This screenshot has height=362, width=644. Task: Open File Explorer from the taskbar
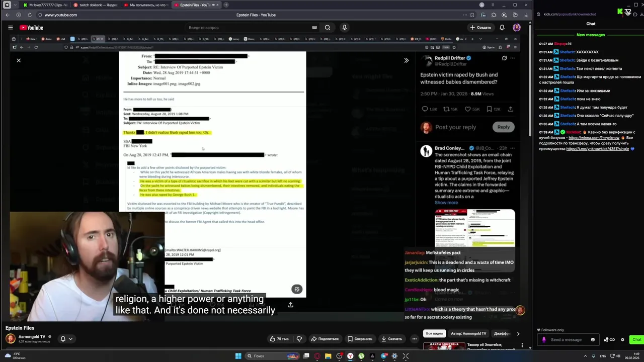[x=328, y=356]
